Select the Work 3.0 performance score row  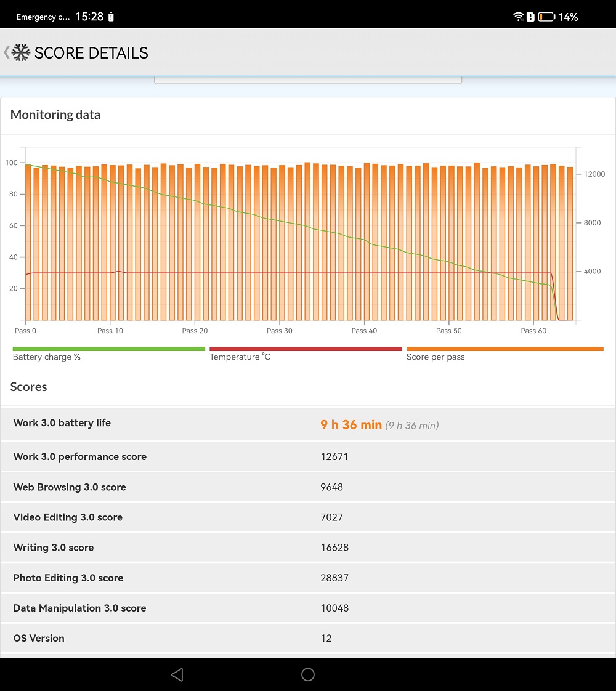[x=308, y=456]
